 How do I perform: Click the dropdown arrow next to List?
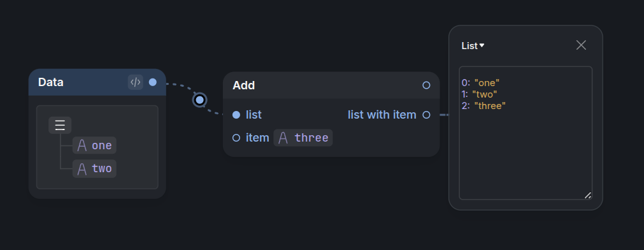tap(482, 45)
